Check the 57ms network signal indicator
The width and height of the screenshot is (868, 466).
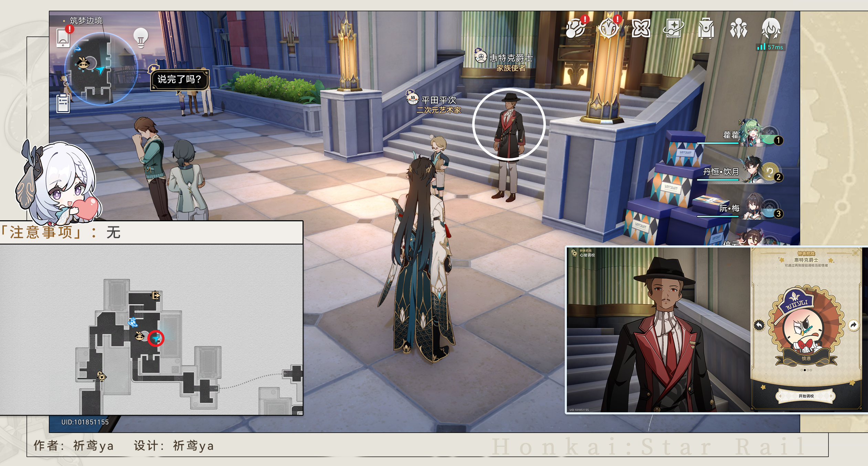click(770, 47)
